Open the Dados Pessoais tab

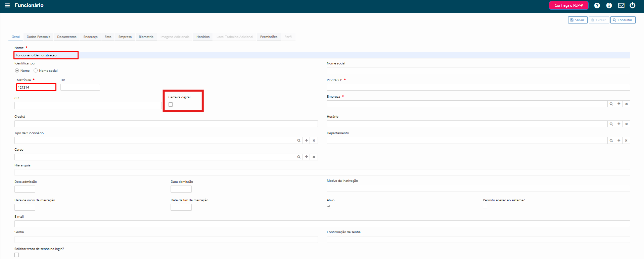(x=39, y=37)
